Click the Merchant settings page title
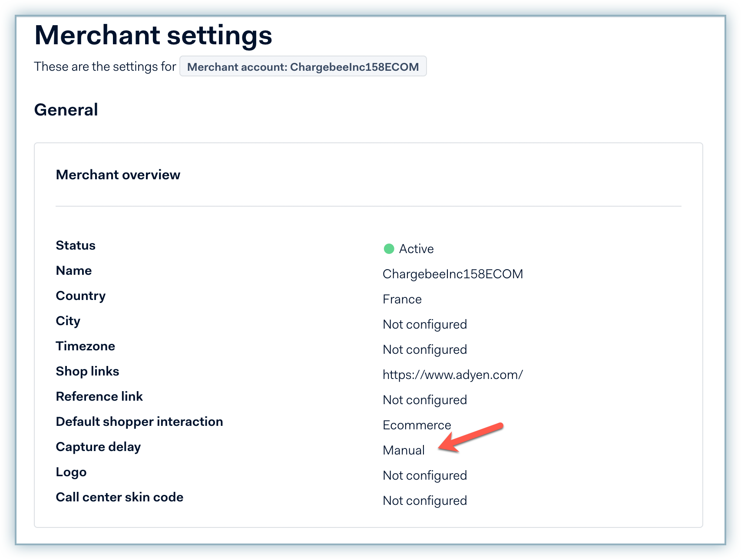 (153, 35)
